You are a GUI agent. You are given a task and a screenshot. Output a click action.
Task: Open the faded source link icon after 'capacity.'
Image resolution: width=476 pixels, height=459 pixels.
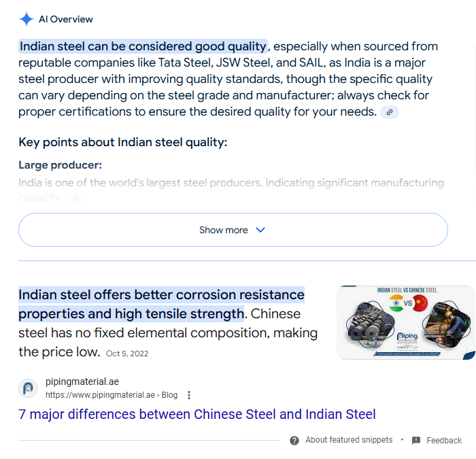pyautogui.click(x=75, y=199)
